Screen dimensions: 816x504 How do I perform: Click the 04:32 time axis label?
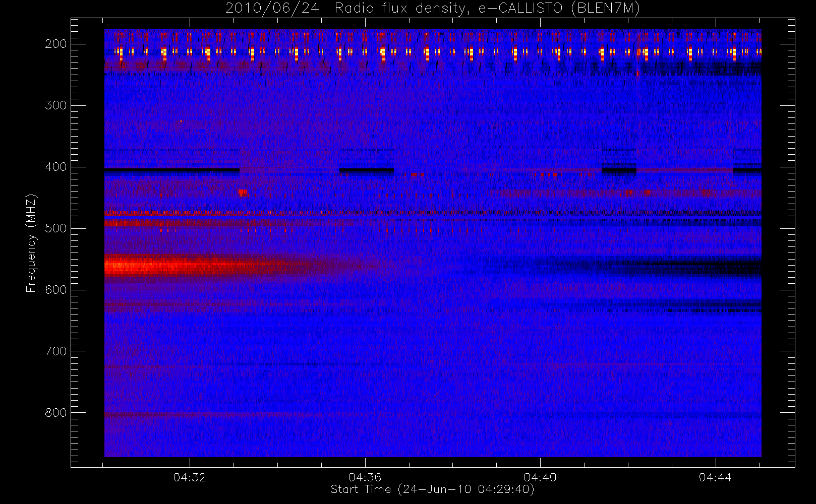pyautogui.click(x=190, y=477)
